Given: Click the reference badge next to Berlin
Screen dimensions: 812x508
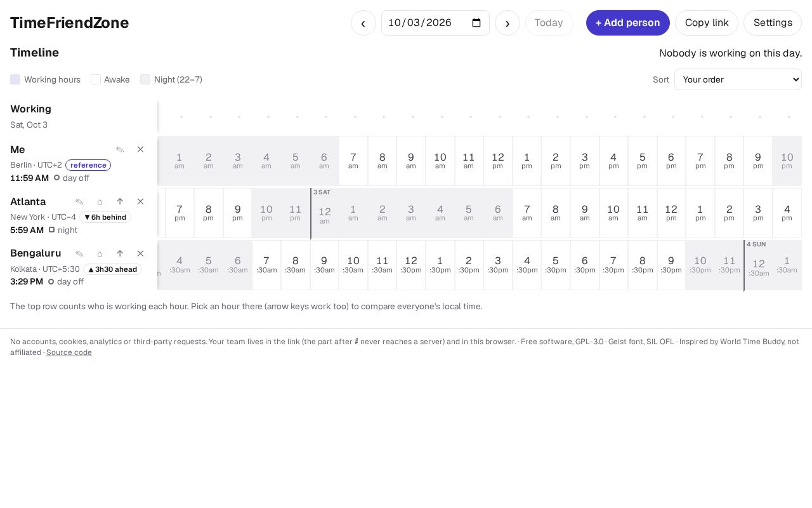Looking at the screenshot, I should 88,165.
